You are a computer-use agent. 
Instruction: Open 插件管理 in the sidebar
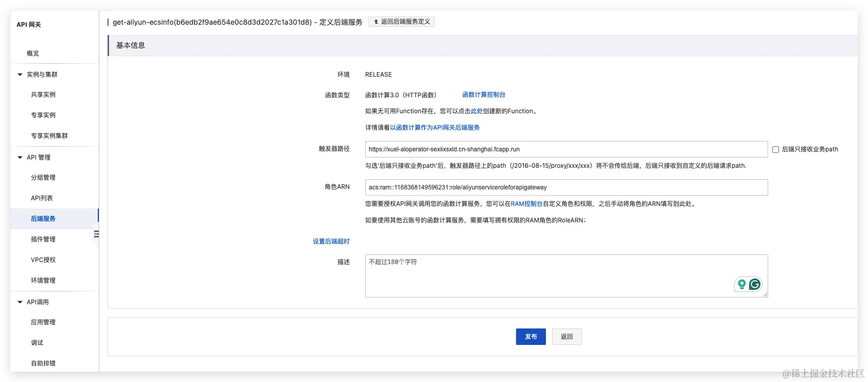coord(43,239)
